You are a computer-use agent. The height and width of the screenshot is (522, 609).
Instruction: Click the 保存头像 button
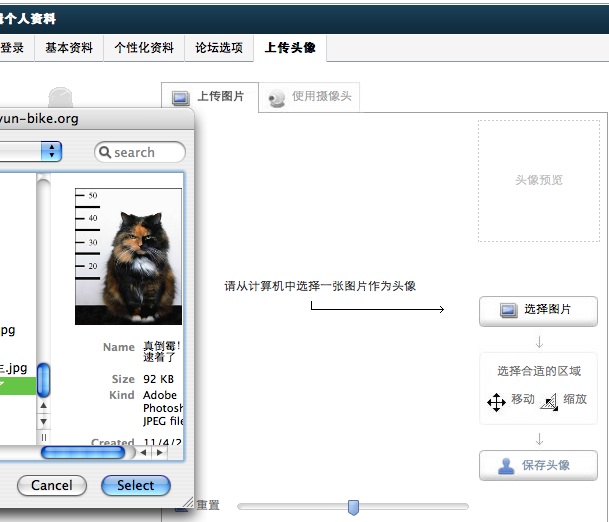[x=538, y=465]
